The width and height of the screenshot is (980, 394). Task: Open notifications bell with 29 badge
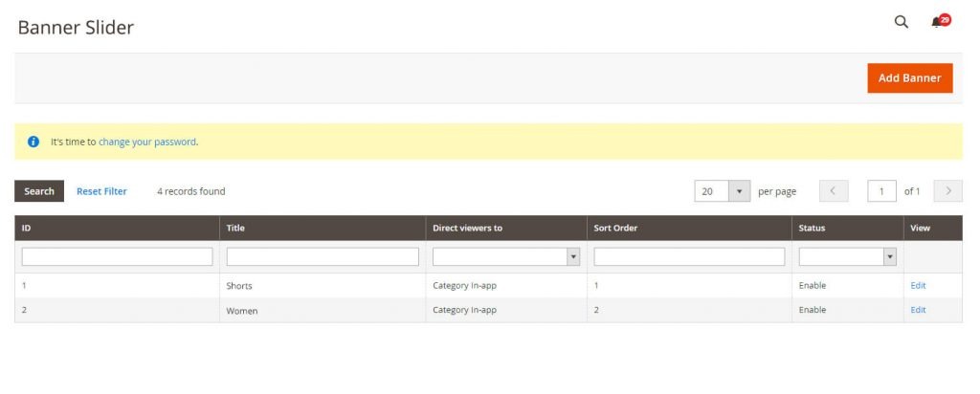coord(940,22)
